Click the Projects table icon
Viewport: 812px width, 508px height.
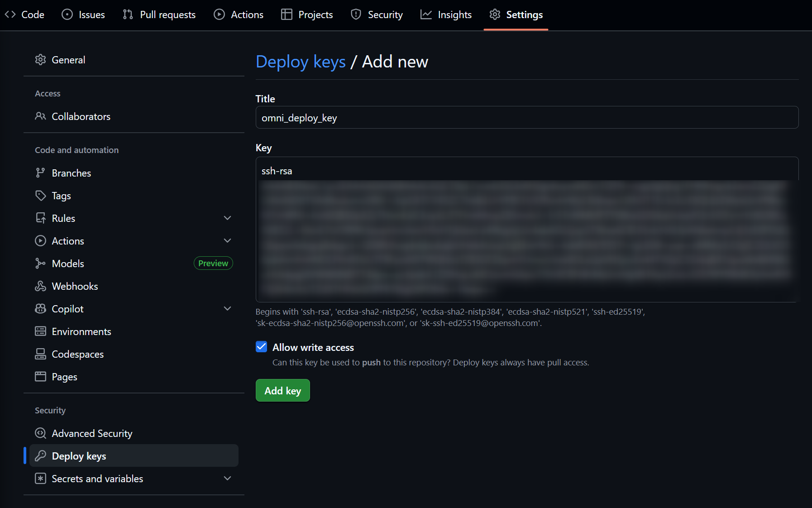(287, 14)
